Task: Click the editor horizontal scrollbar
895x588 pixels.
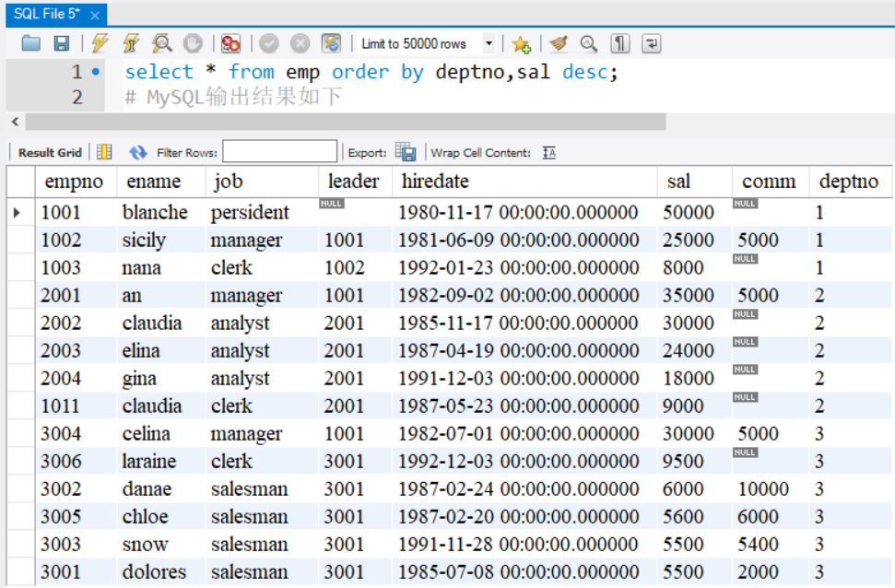Action: point(346,122)
